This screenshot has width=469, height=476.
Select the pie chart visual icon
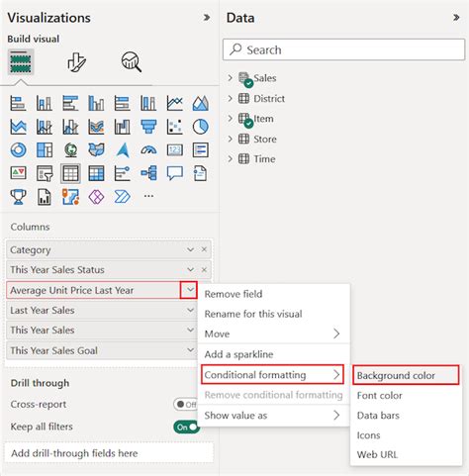(200, 127)
